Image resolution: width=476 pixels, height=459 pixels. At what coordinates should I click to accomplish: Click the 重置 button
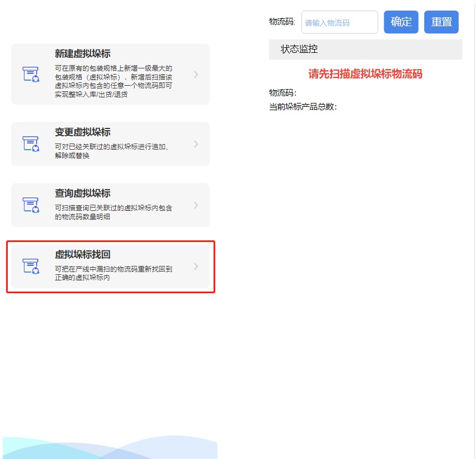click(x=442, y=22)
